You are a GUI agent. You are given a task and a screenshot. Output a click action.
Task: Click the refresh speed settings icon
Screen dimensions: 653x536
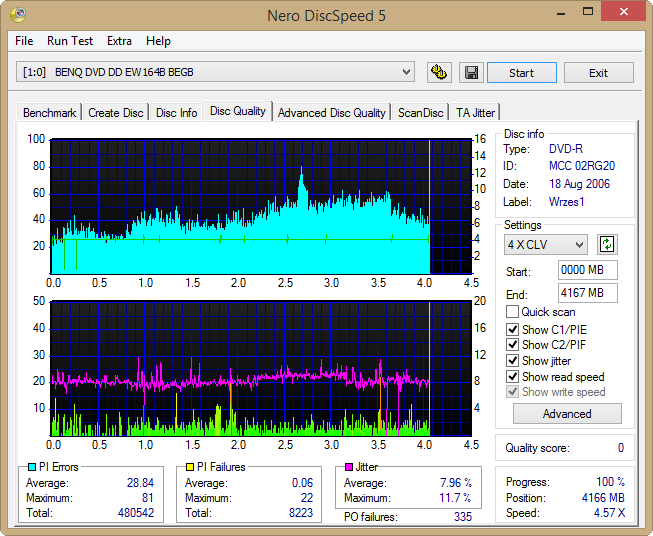tap(607, 244)
